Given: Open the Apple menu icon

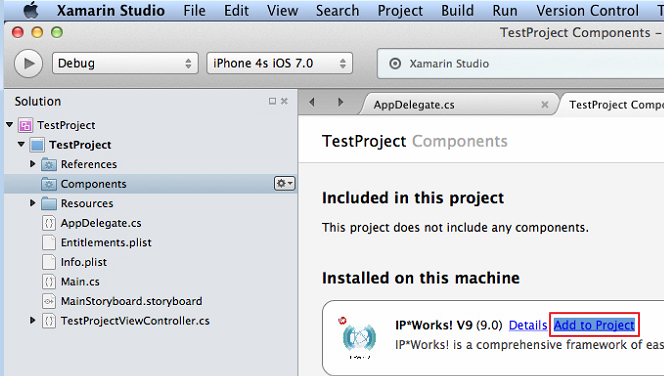Looking at the screenshot, I should 30,10.
